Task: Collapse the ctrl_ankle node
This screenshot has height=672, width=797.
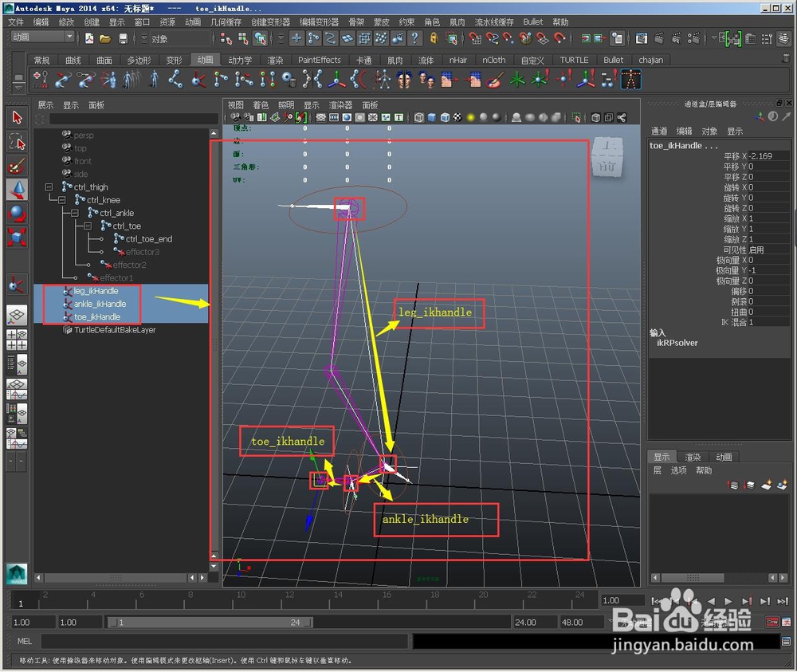Action: point(75,213)
